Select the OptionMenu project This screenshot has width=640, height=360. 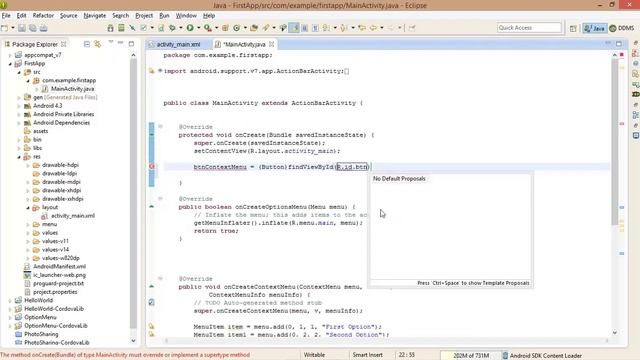coord(40,317)
